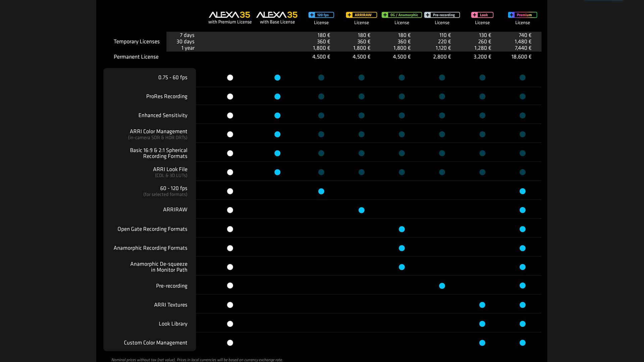
Task: Click the 18,600 € Premium permanent price
Action: (521, 57)
